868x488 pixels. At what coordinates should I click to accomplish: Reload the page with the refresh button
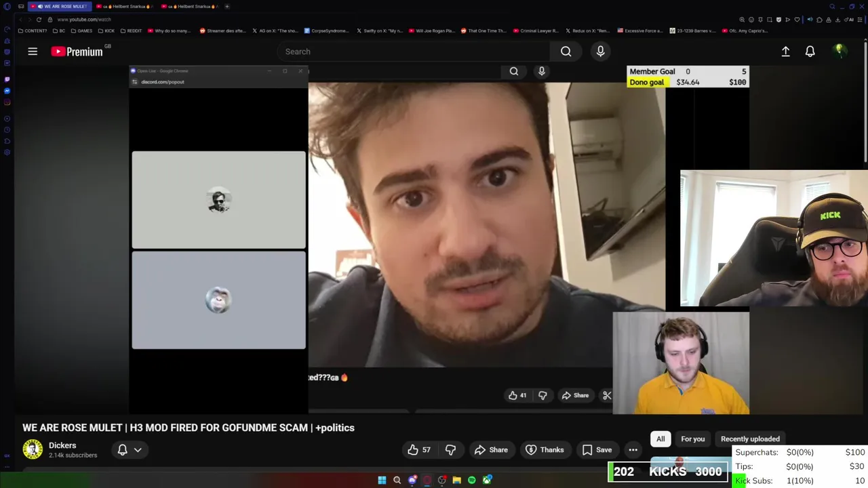pos(39,20)
